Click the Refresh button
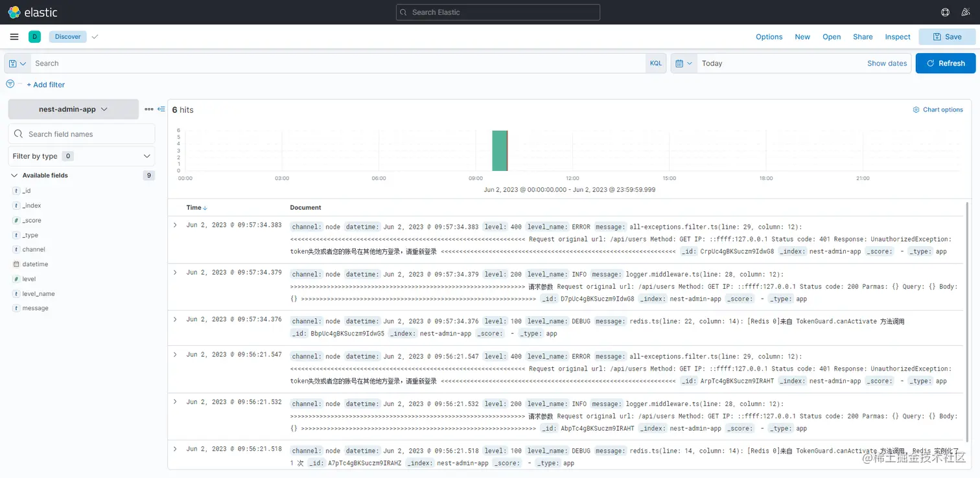The image size is (980, 478). coord(946,63)
